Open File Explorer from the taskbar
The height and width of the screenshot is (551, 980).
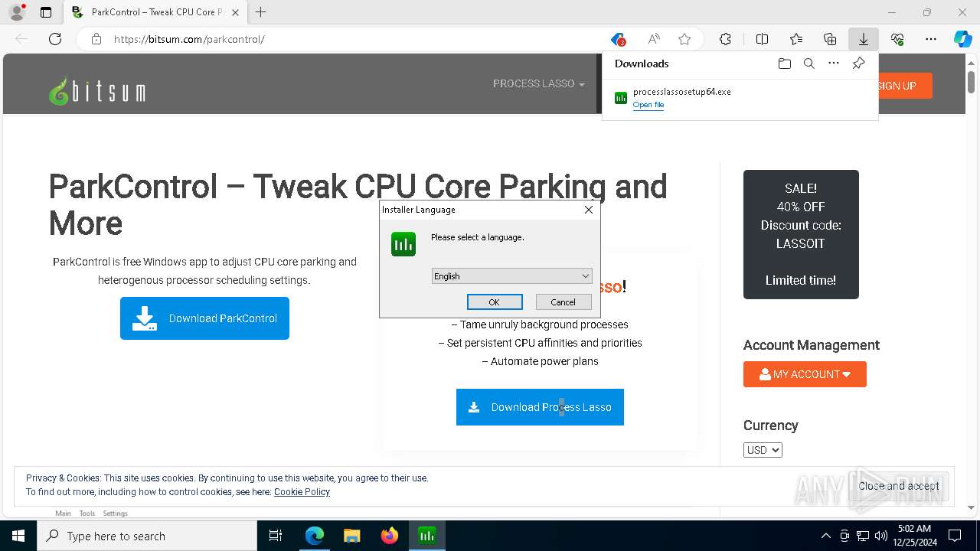tap(351, 536)
